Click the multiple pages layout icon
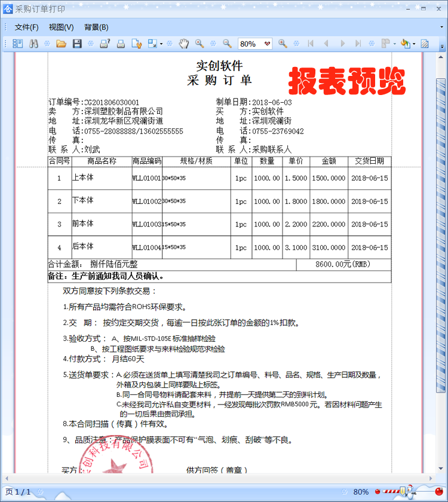448x502 pixels. 386,44
